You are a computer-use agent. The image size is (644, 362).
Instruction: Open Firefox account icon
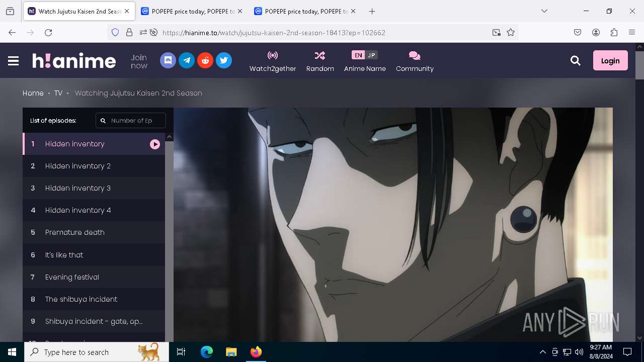pyautogui.click(x=596, y=32)
